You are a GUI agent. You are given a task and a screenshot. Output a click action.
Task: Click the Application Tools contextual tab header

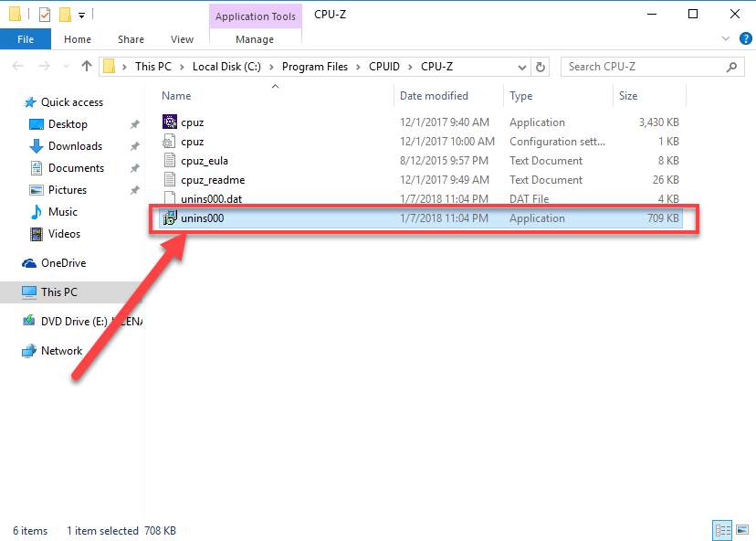click(255, 16)
